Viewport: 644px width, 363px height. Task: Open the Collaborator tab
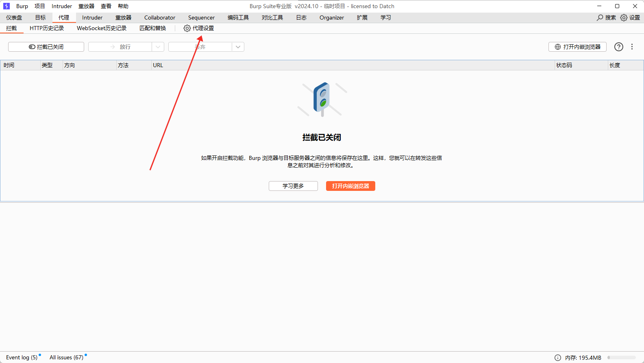pos(160,17)
